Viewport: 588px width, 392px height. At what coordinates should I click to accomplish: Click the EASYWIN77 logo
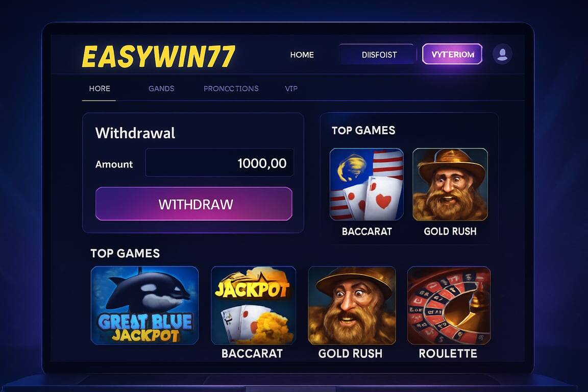click(158, 57)
